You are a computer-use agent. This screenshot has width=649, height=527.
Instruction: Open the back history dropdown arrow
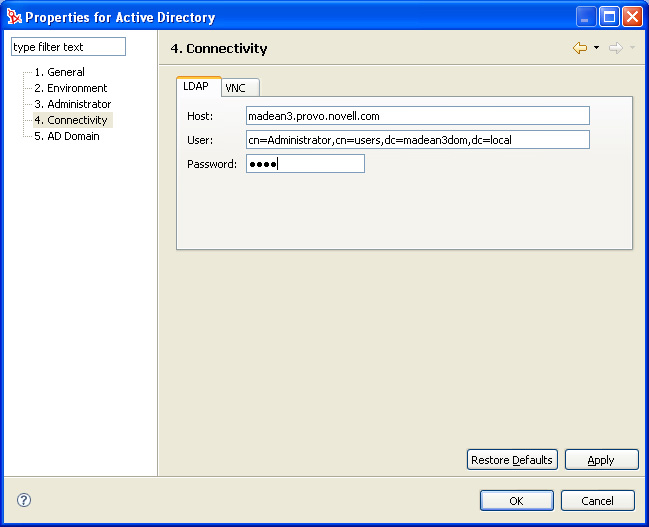[x=596, y=48]
